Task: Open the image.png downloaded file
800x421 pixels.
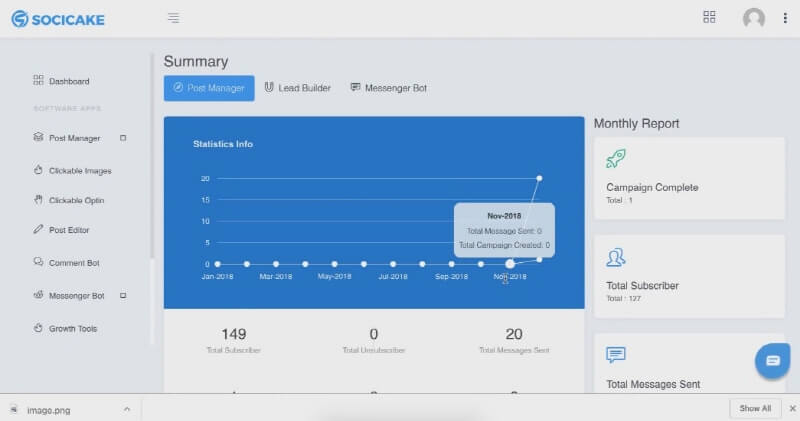Action: click(x=48, y=410)
